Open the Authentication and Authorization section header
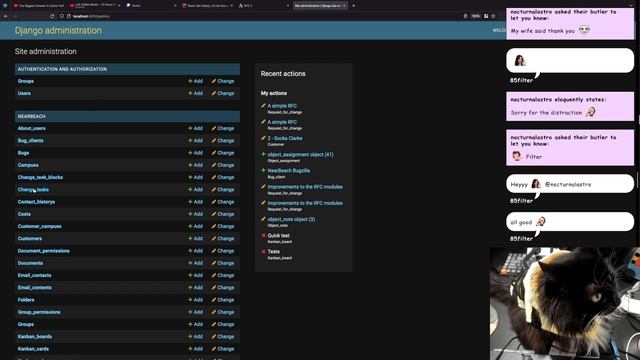The height and width of the screenshot is (360, 640). (x=62, y=69)
